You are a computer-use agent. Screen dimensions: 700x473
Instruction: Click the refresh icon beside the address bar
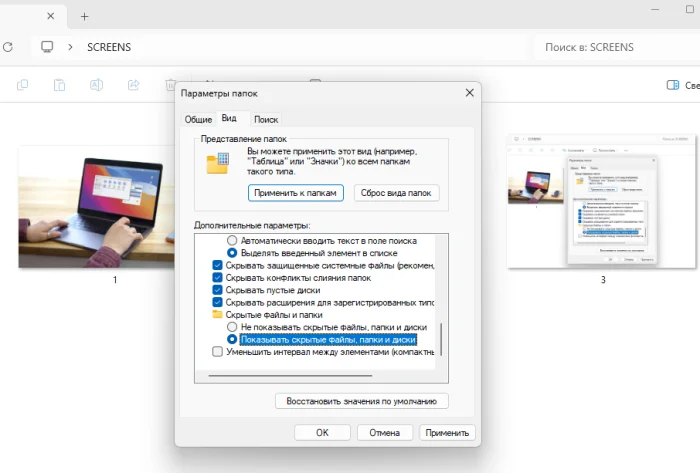click(x=8, y=47)
